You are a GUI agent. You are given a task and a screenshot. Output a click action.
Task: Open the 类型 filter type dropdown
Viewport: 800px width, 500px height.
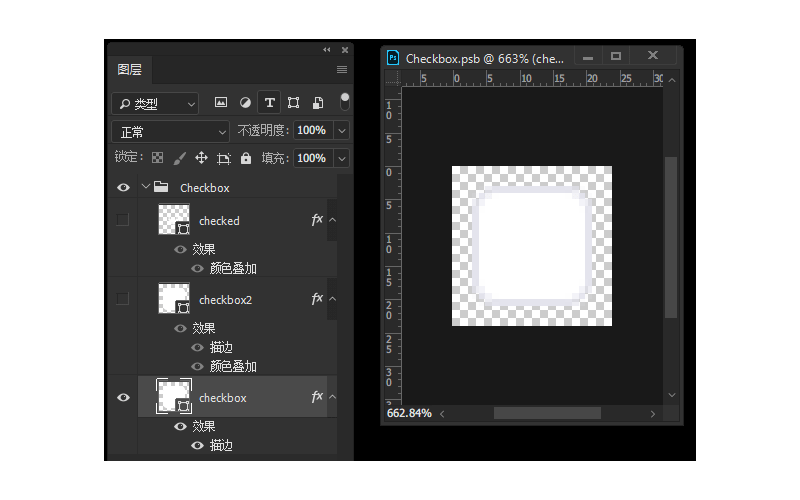pyautogui.click(x=155, y=103)
